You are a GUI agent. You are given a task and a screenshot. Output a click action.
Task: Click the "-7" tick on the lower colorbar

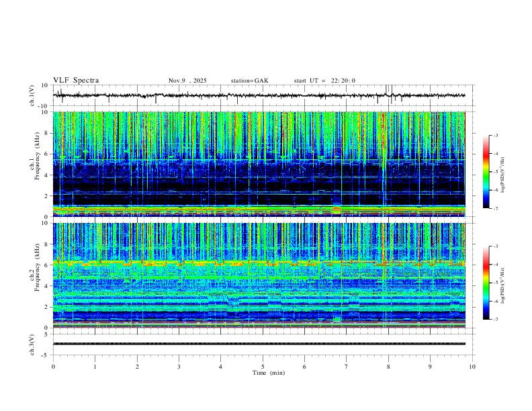495,320
